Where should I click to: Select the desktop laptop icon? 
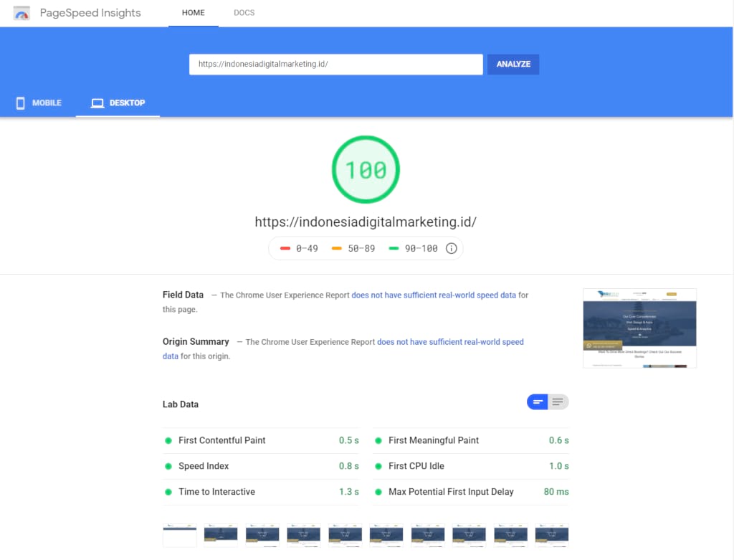[x=97, y=103]
